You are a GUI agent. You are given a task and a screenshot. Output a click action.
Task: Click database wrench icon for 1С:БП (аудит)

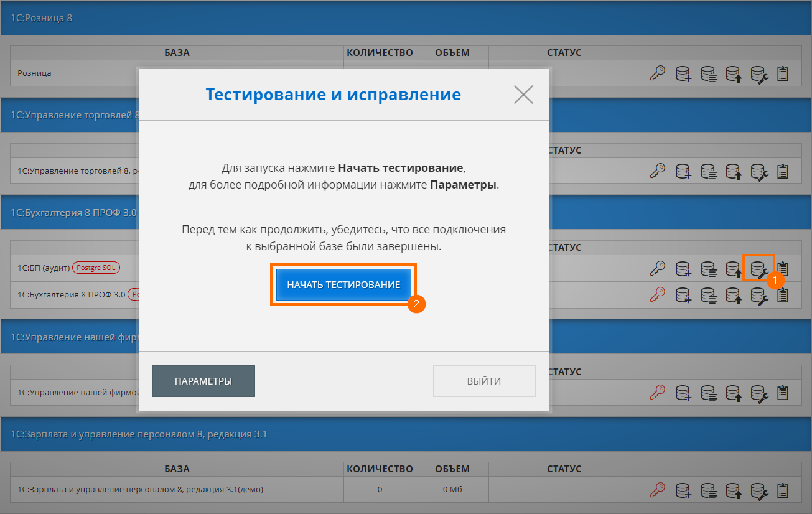[759, 268]
